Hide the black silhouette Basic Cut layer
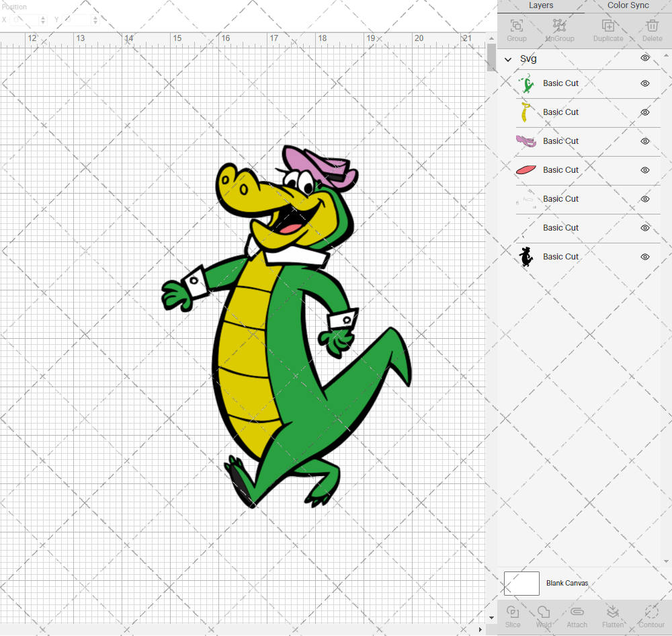This screenshot has height=636, width=672. tap(645, 257)
